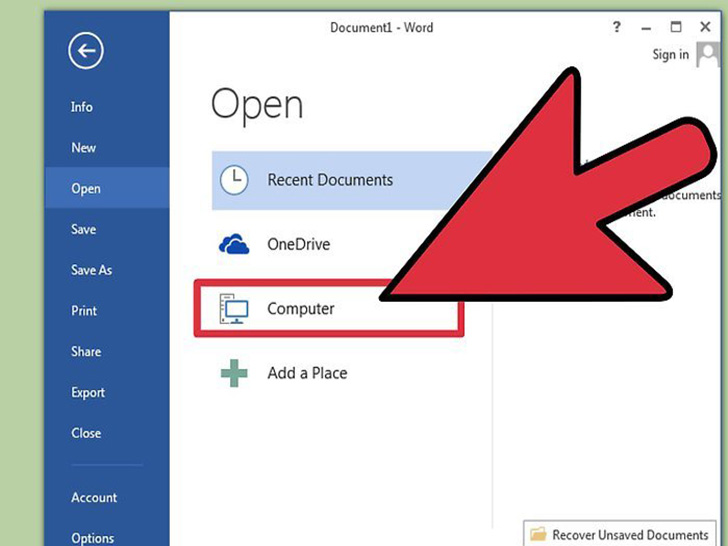
Task: Open Help with the question mark
Action: tap(617, 27)
